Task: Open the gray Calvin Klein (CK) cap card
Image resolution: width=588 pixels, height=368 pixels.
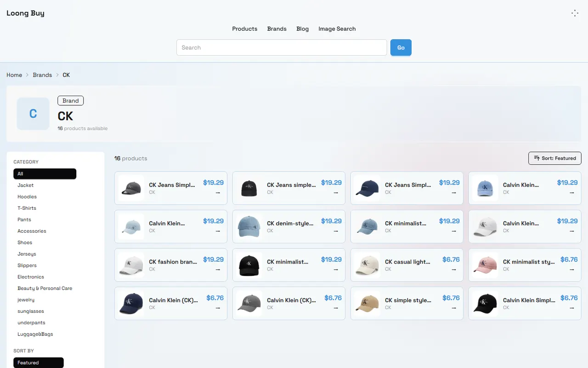Action: click(289, 304)
